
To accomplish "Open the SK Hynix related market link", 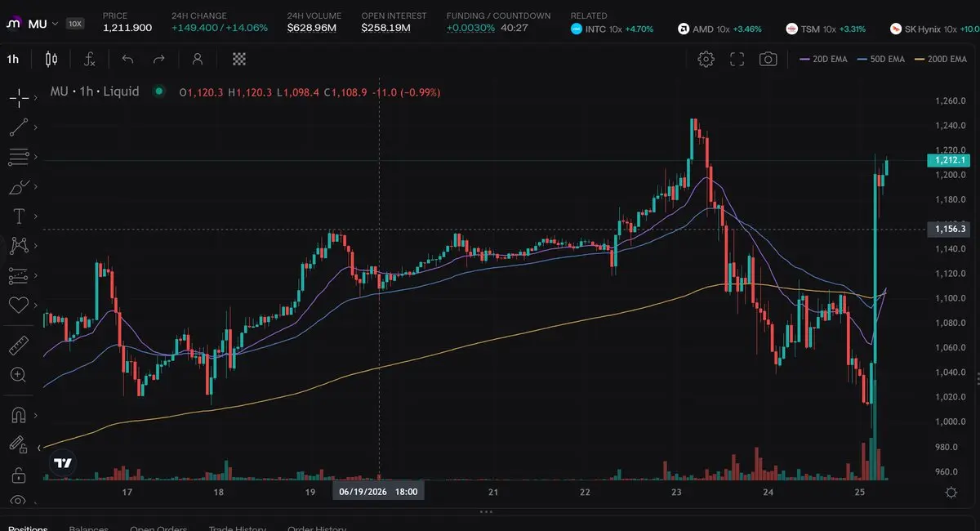I will point(934,29).
